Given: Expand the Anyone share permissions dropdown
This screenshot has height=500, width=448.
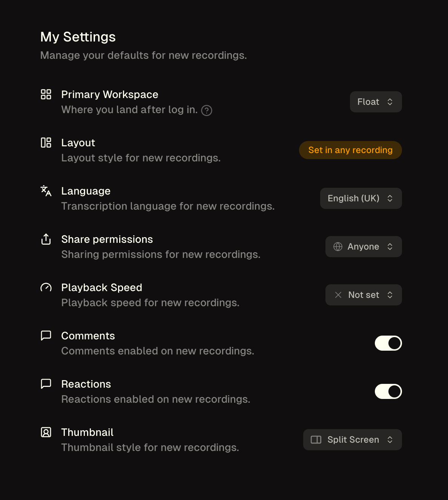Looking at the screenshot, I should point(364,247).
